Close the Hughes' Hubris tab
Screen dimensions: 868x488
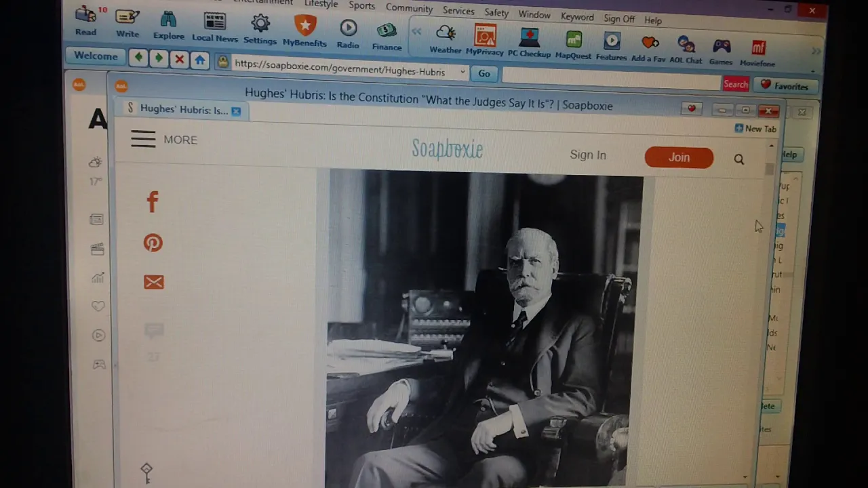(x=236, y=111)
